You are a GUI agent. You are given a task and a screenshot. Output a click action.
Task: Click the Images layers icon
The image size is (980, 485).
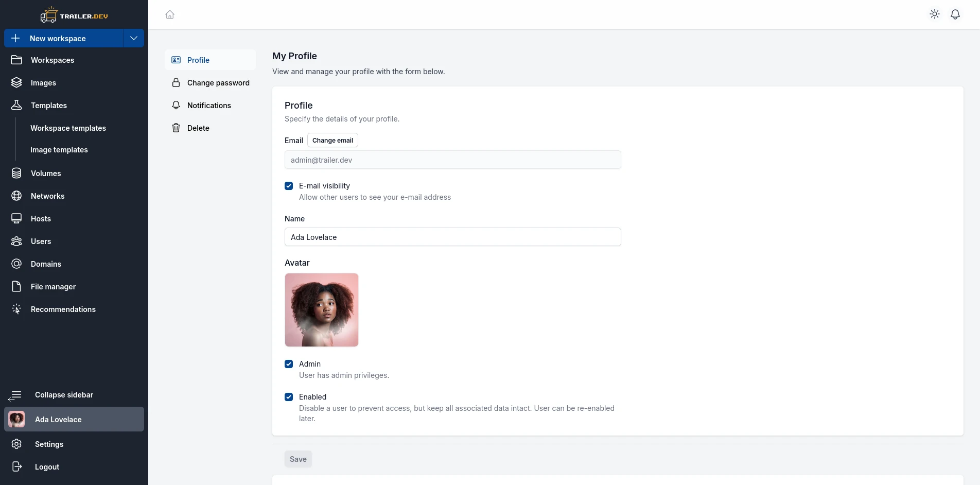[x=16, y=82]
